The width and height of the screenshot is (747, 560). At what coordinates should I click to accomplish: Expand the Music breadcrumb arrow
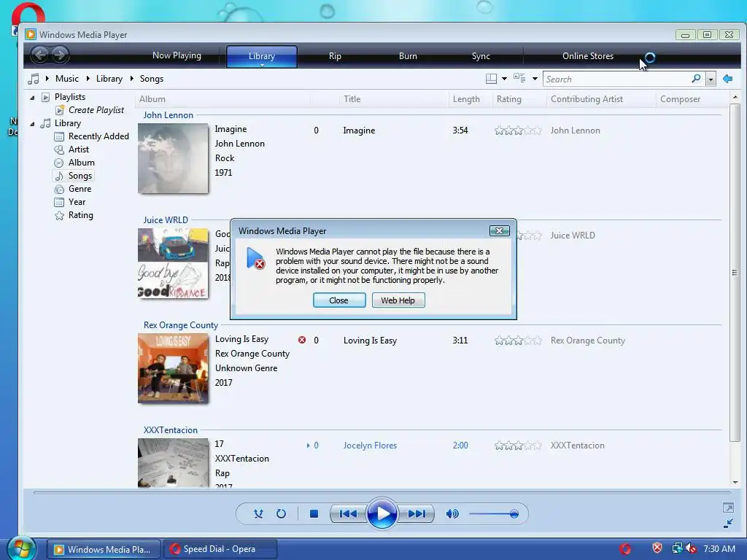tap(47, 79)
